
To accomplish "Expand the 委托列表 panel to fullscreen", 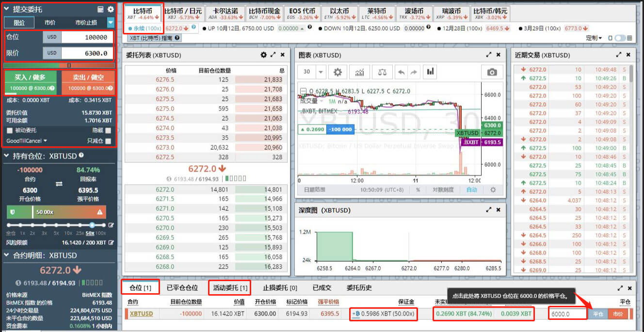I will [x=273, y=55].
